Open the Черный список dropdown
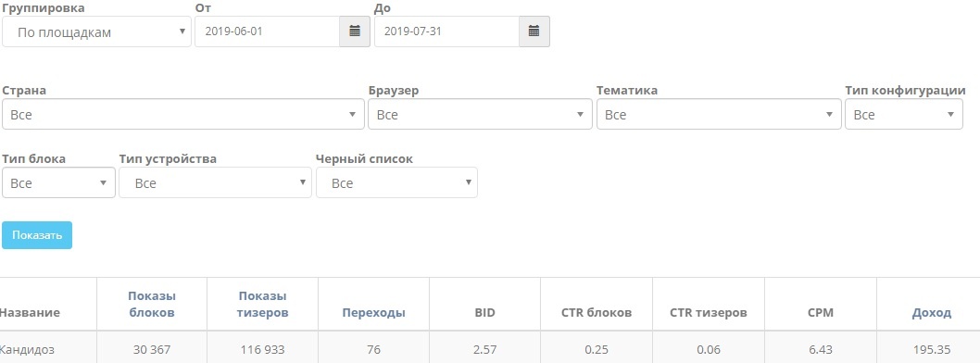 (396, 182)
